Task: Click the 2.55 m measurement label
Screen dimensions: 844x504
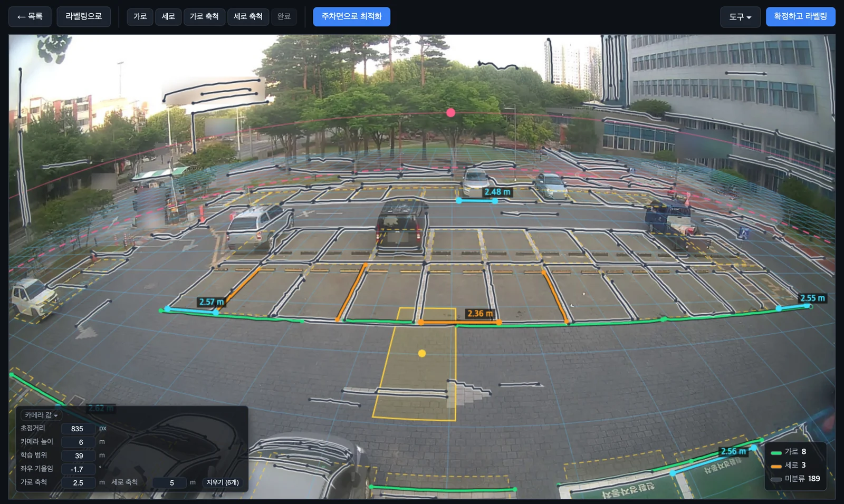Action: point(812,298)
